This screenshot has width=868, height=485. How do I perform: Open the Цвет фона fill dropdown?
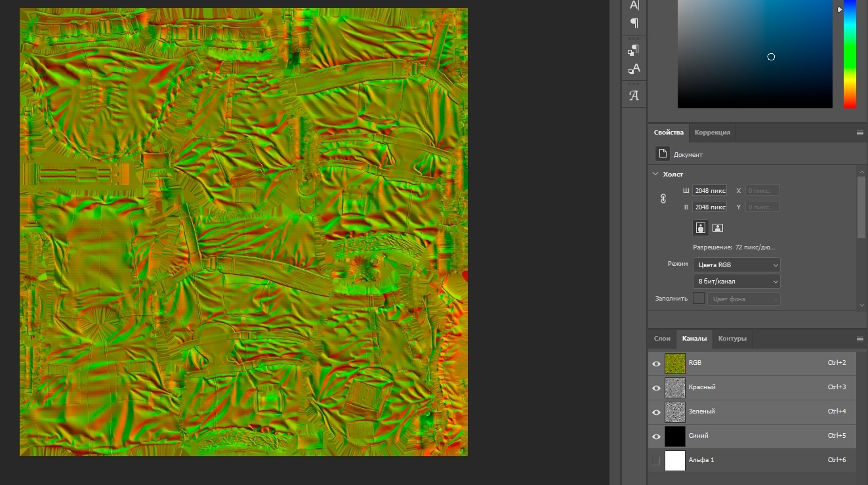(744, 299)
